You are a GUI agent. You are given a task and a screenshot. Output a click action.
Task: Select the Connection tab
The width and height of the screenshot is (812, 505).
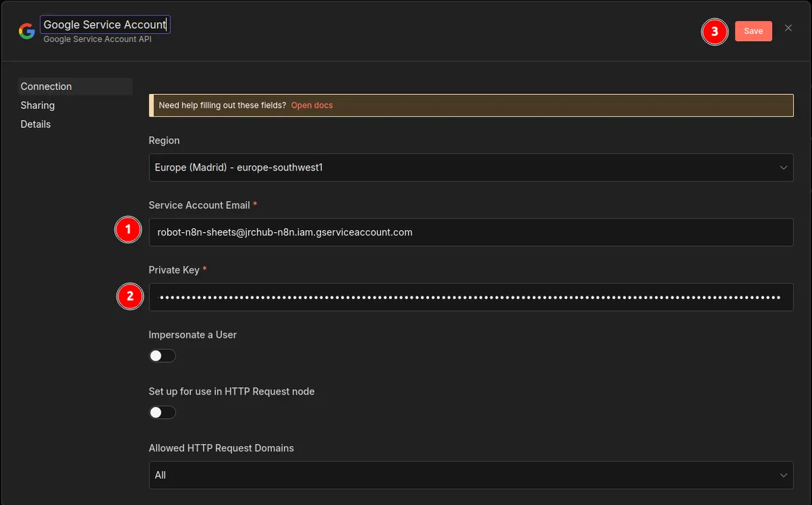[75, 87]
